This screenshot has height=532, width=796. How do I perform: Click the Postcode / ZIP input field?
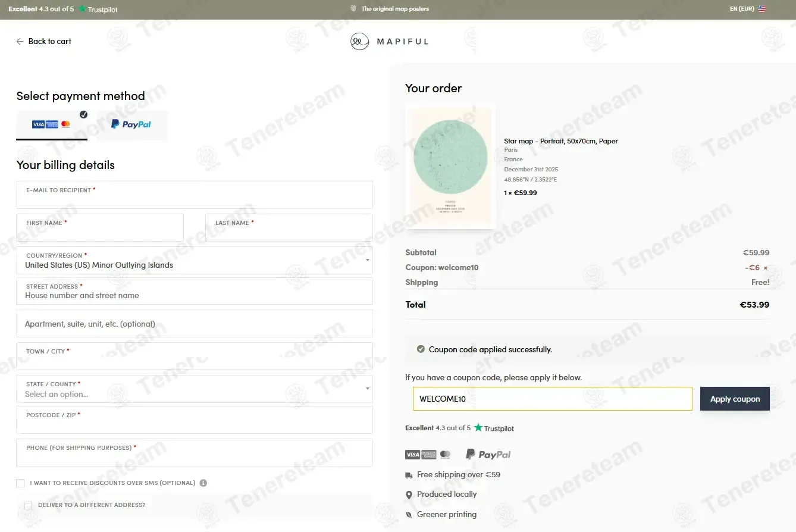click(x=195, y=420)
